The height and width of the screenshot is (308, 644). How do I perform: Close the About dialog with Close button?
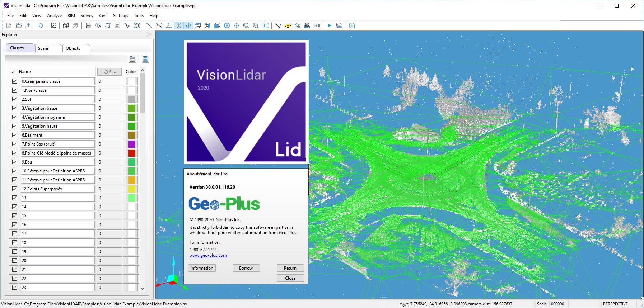(x=290, y=278)
